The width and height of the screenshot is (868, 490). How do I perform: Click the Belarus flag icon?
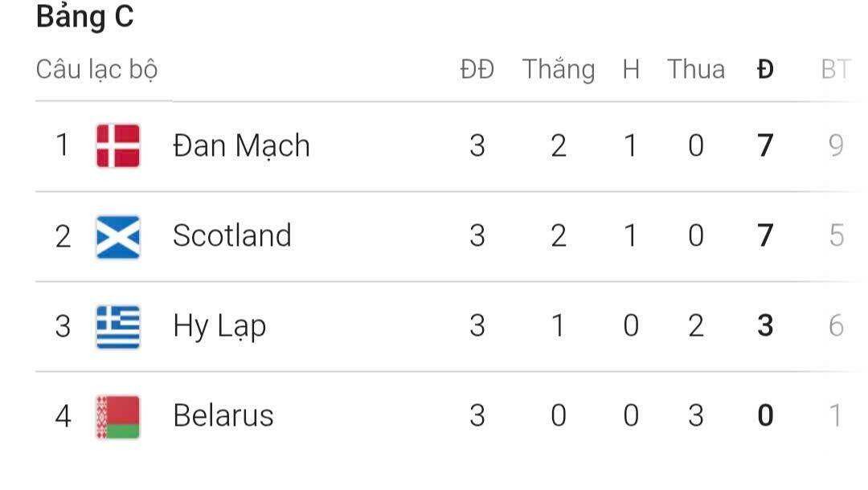click(118, 416)
